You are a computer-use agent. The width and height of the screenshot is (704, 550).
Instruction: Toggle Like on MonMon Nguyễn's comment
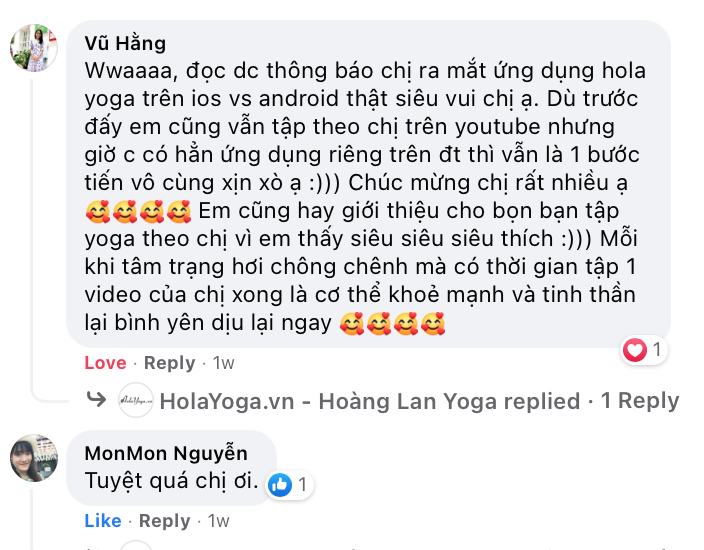[103, 521]
